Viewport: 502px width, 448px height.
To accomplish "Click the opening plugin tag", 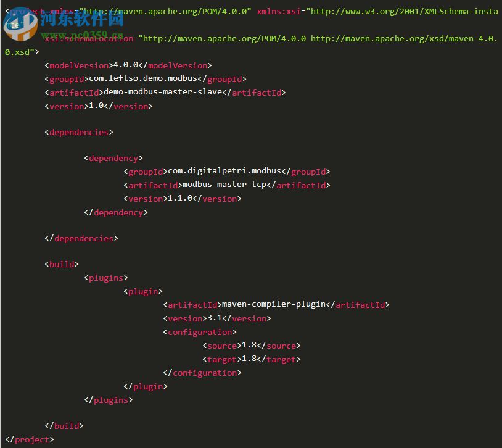I will (143, 292).
